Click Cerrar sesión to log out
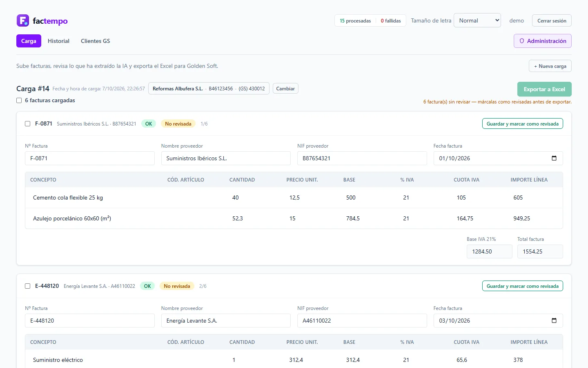The image size is (588, 368). (552, 20)
